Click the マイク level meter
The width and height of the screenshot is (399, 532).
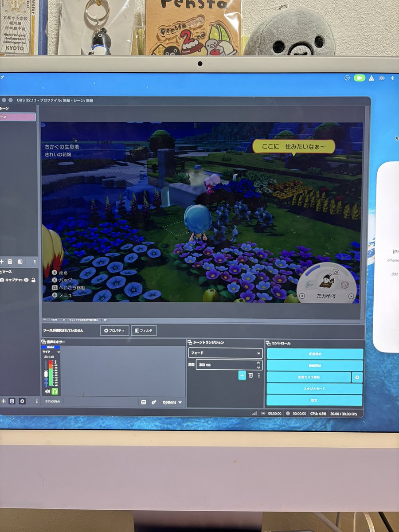pos(51,373)
